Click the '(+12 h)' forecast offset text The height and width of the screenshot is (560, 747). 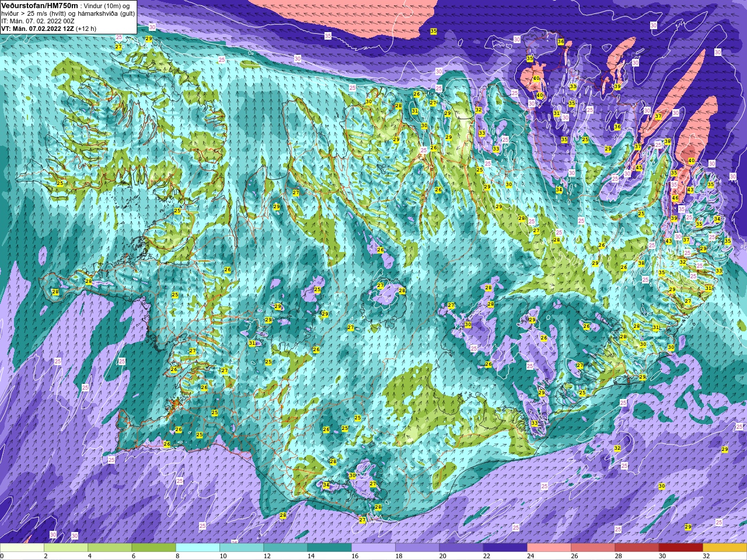pos(86,28)
